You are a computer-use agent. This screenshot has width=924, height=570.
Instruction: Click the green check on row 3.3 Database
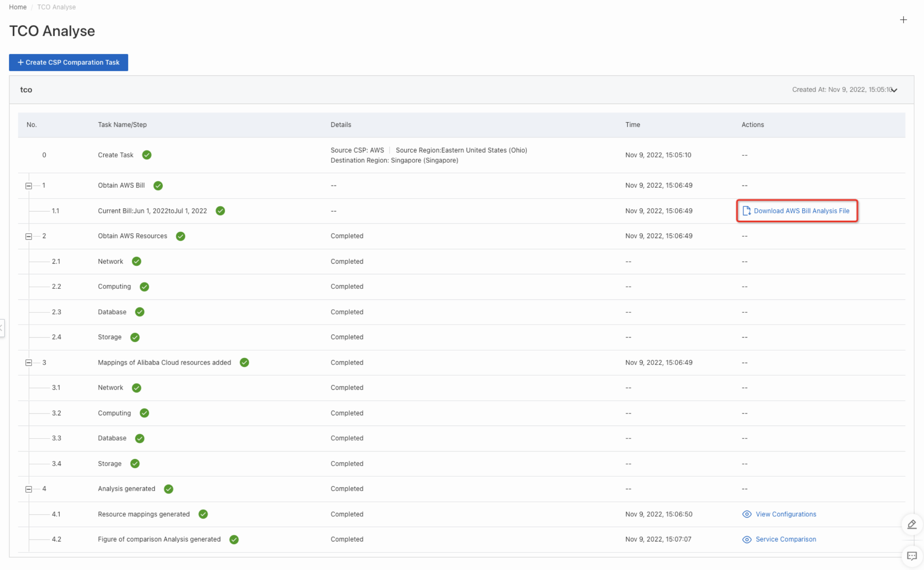(140, 438)
